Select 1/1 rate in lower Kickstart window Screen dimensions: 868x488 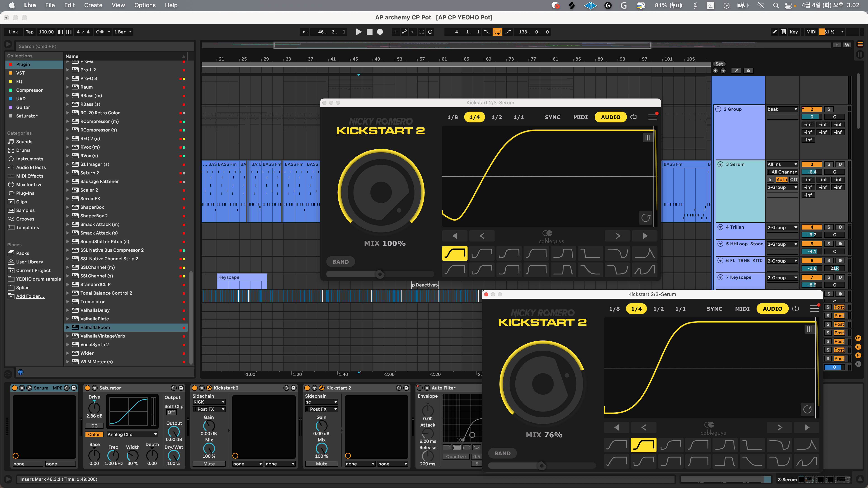click(x=680, y=309)
